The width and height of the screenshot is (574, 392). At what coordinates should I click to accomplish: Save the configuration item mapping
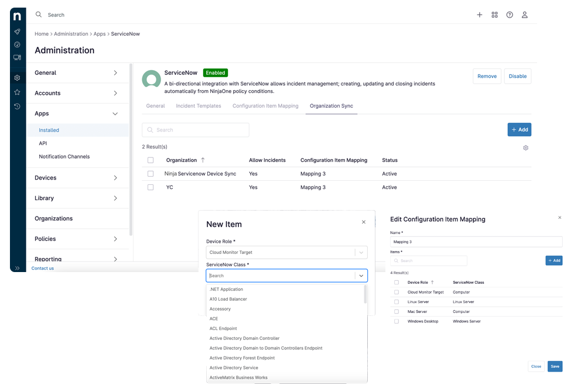[554, 366]
